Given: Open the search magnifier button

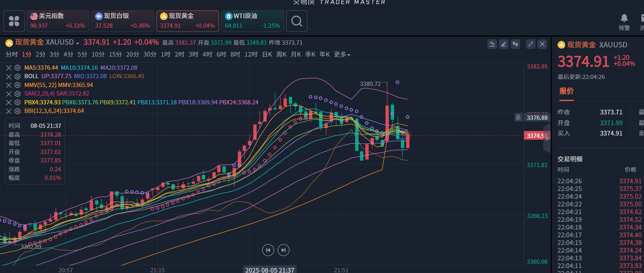Looking at the screenshot, I should 297,21.
